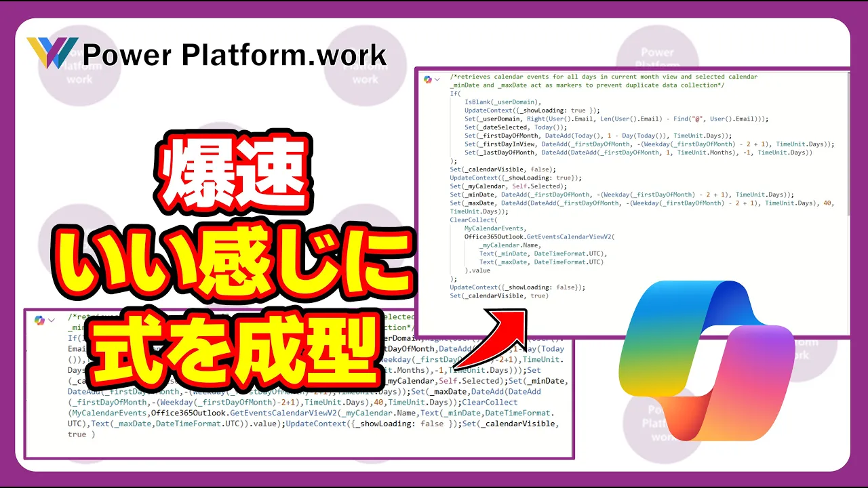Image resolution: width=868 pixels, height=488 pixels.
Task: Click the line ').value'
Action: click(x=477, y=270)
